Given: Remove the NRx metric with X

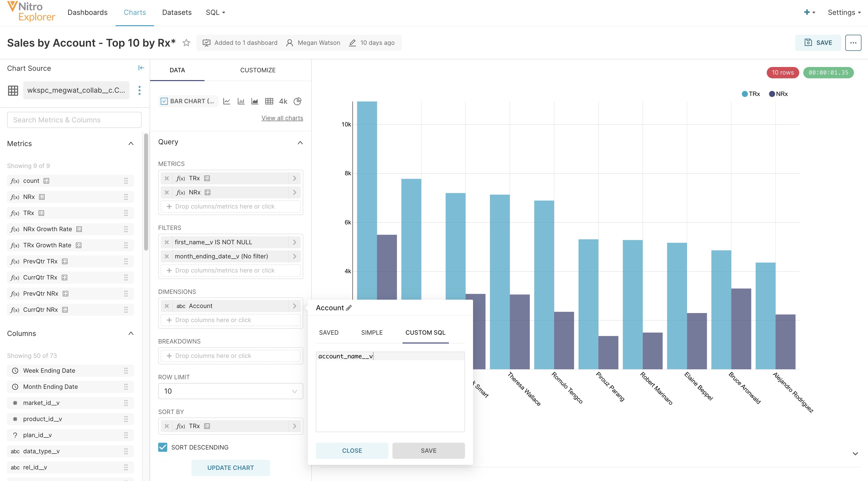Looking at the screenshot, I should (x=167, y=192).
